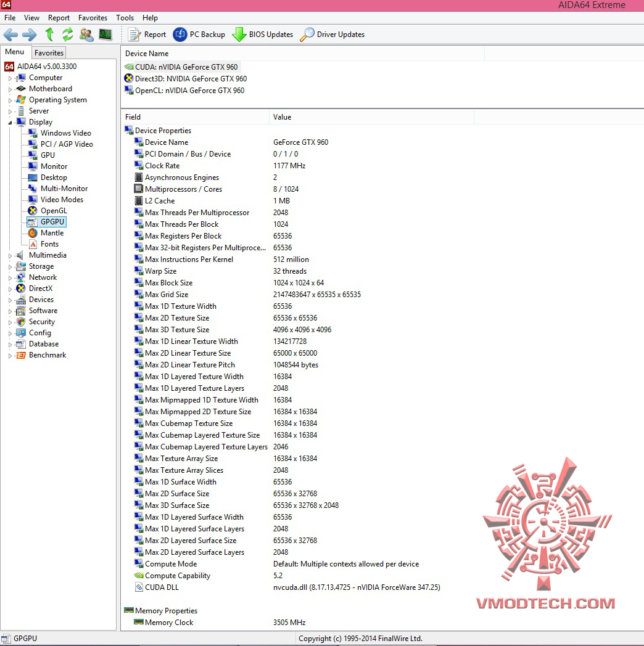Select the GPGPU tree item
This screenshot has width=644, height=646.
point(47,222)
